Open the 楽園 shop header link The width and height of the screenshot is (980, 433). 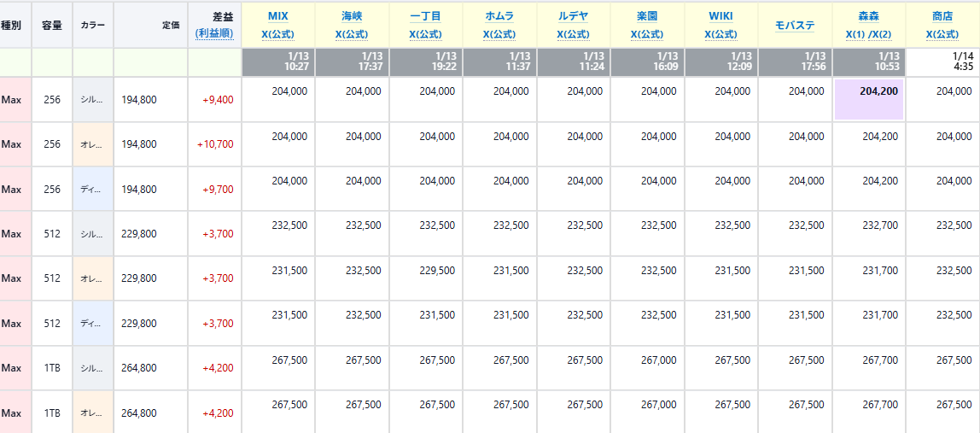point(647,16)
